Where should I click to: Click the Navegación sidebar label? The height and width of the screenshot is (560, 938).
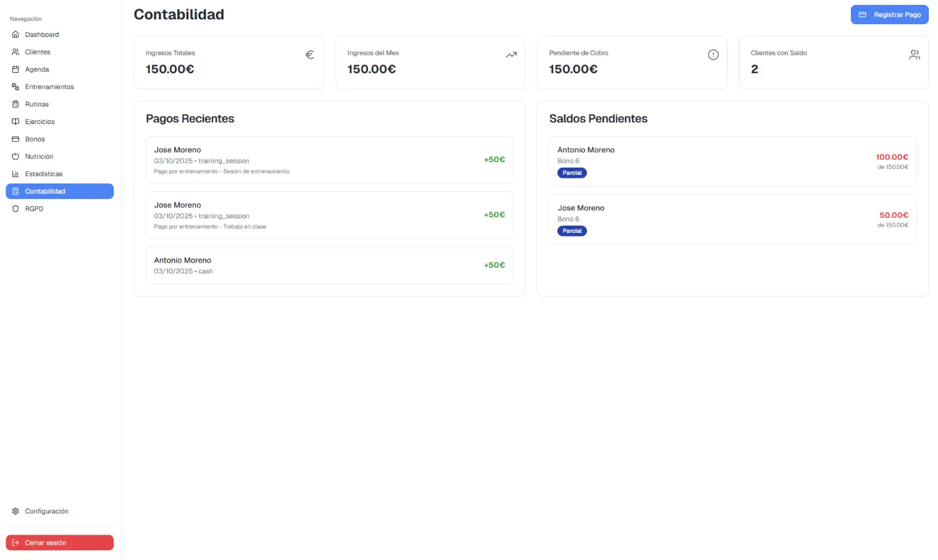[x=25, y=19]
